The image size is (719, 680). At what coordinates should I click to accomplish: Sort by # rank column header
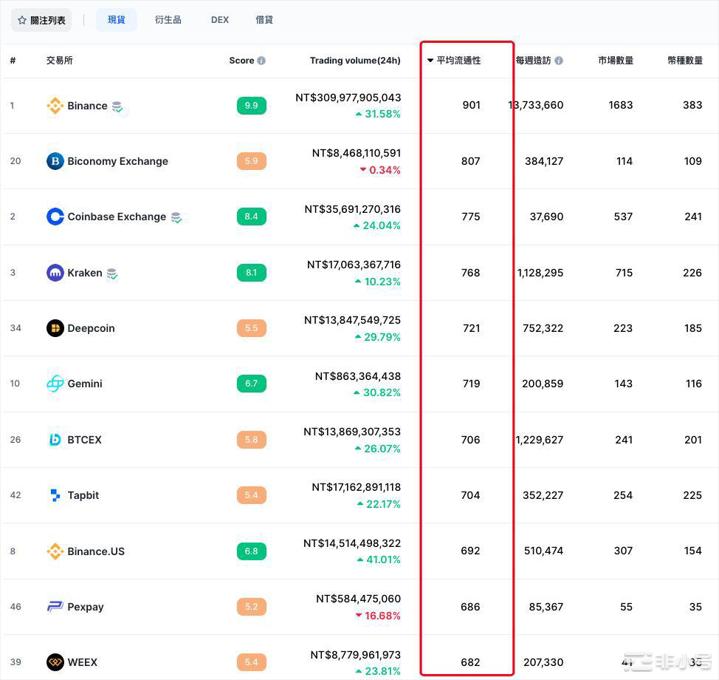13,61
